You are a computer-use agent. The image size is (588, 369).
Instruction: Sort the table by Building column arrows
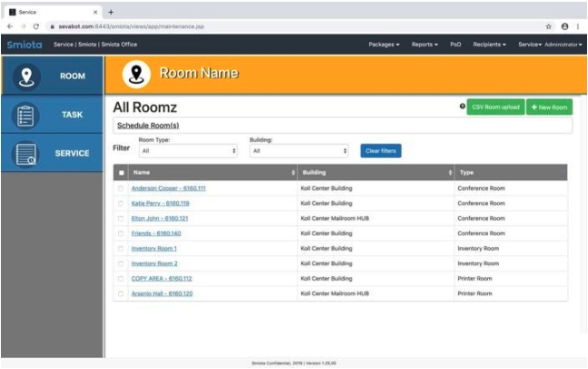[x=450, y=173]
